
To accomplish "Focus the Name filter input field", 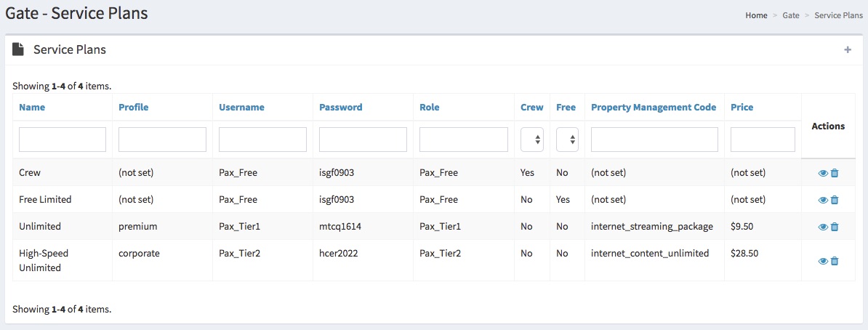I will tap(63, 140).
